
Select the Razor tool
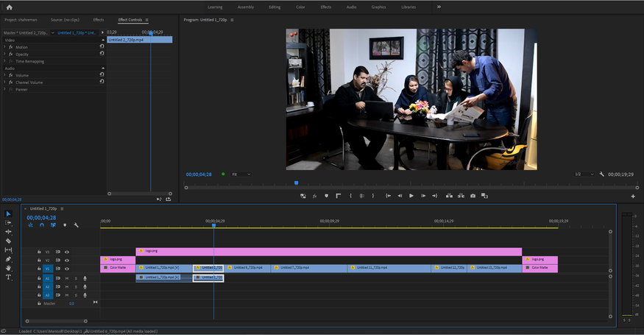[x=8, y=241]
